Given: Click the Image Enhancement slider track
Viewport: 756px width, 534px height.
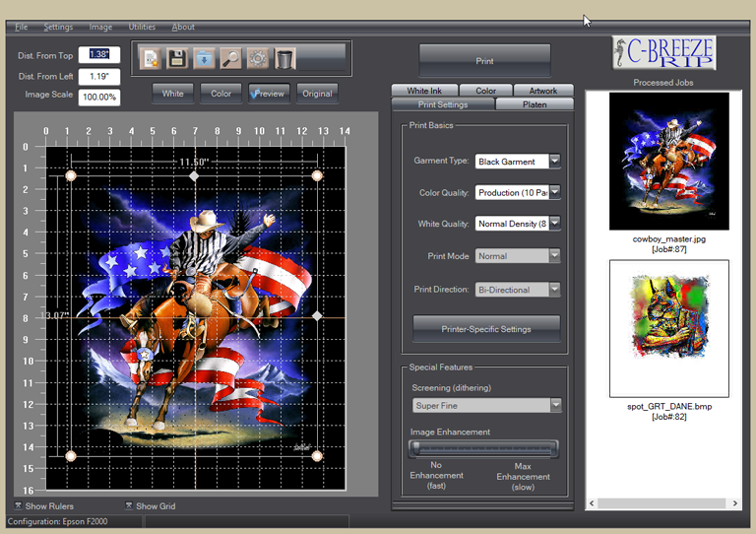Looking at the screenshot, I should tap(484, 449).
